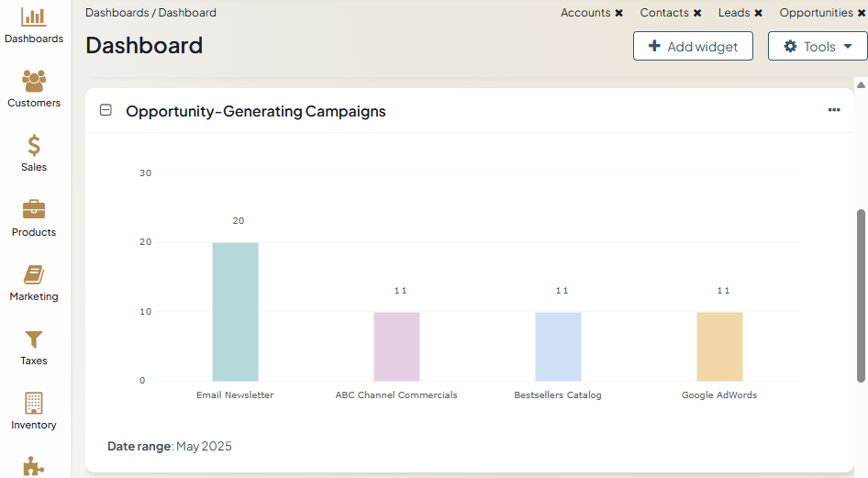Remove the Leads pinned shortcut

pos(759,13)
